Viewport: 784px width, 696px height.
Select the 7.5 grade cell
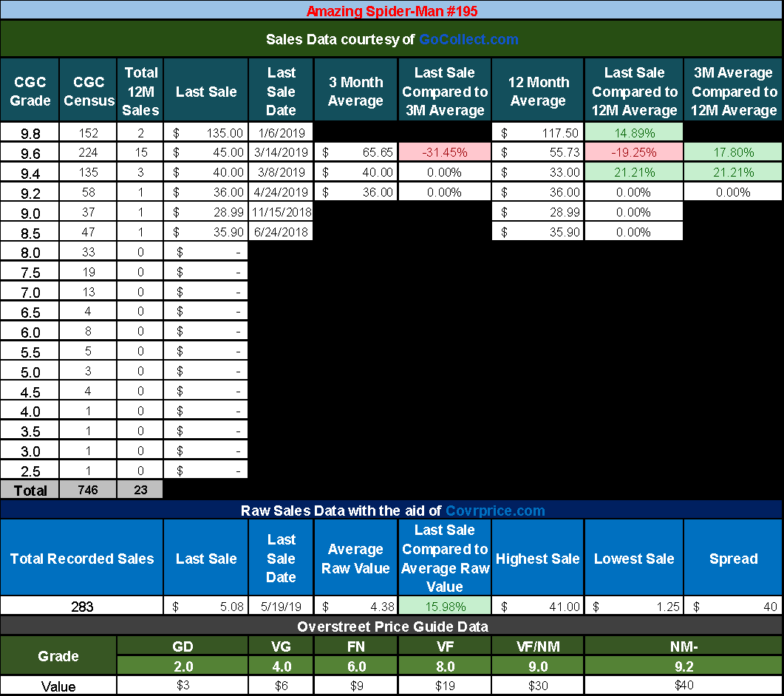30,272
